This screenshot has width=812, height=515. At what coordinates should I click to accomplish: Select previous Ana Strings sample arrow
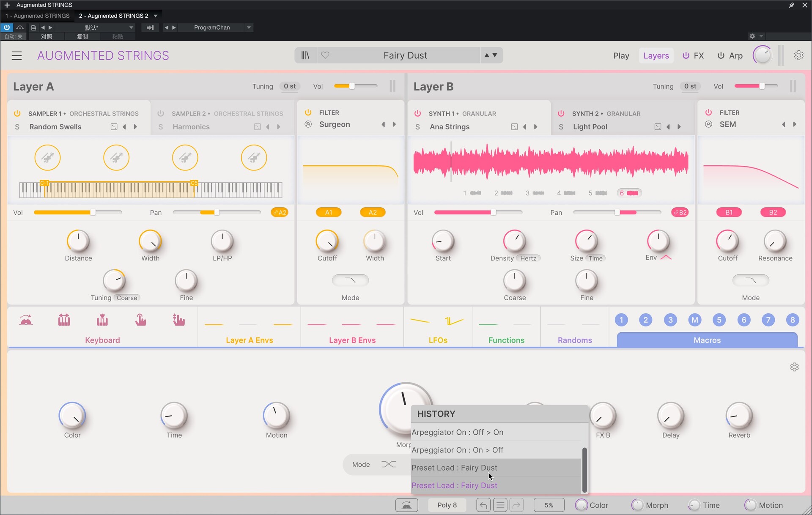tap(524, 127)
